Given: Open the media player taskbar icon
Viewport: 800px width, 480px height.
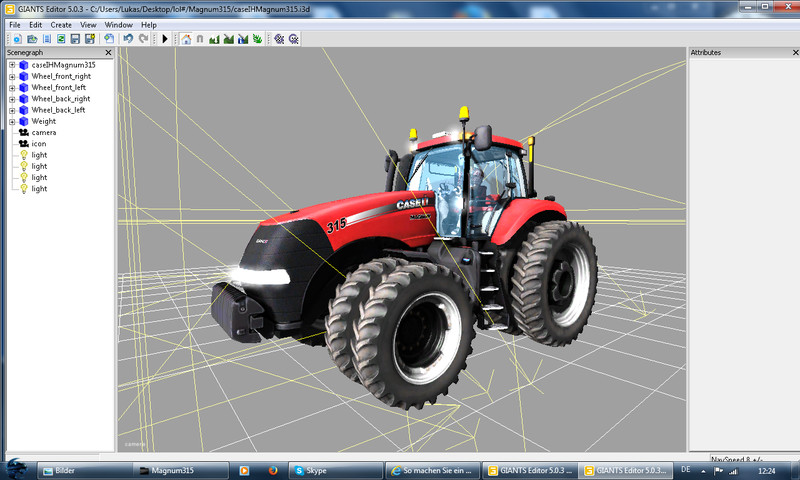Looking at the screenshot, I should point(244,471).
